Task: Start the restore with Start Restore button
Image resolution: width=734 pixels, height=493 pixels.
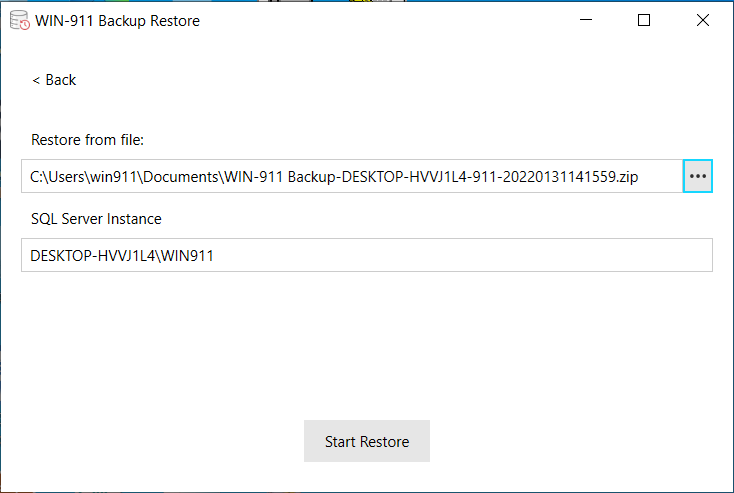Action: pos(367,441)
